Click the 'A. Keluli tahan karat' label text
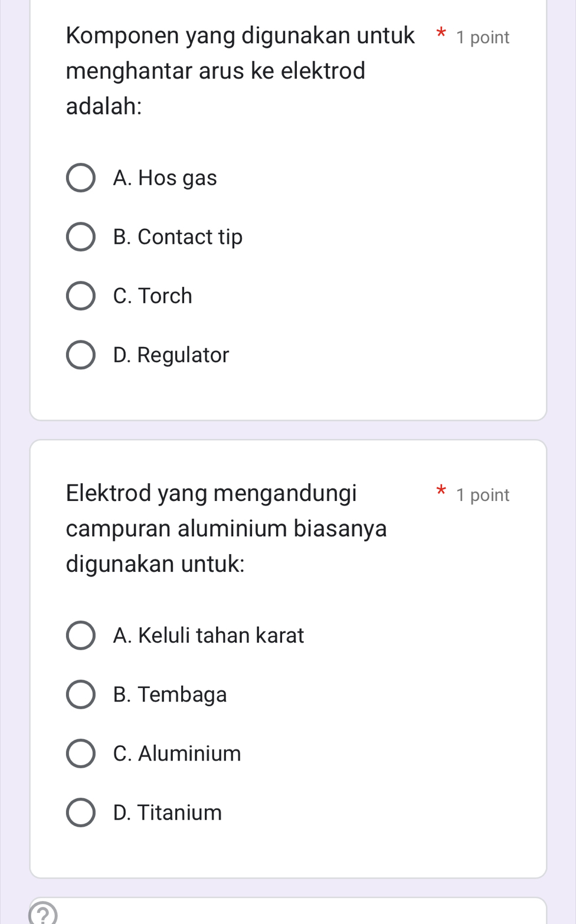This screenshot has height=924, width=576. coord(208,635)
